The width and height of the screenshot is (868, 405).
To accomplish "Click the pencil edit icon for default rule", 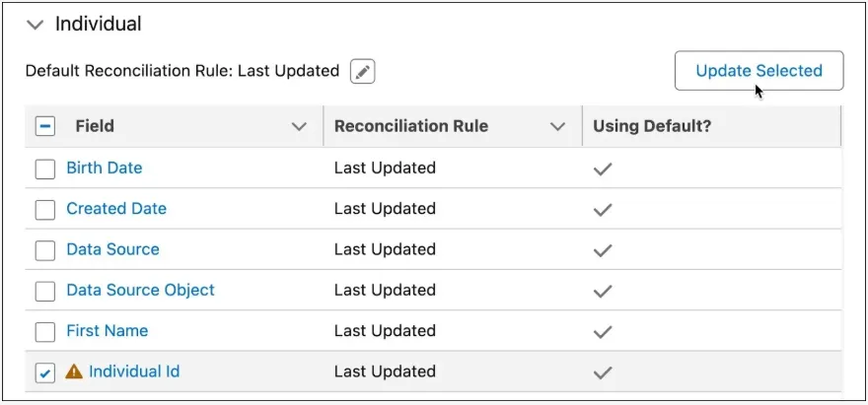I will (363, 72).
